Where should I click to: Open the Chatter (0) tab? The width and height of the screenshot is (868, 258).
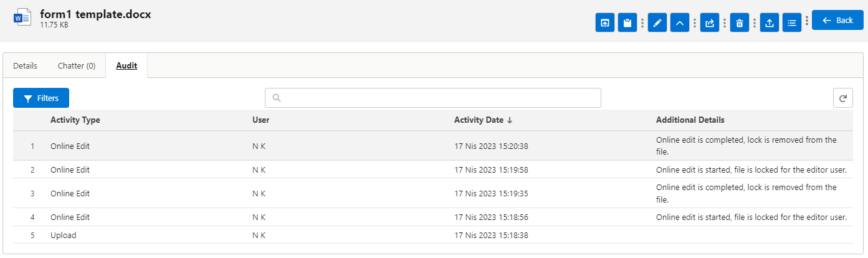pos(76,65)
